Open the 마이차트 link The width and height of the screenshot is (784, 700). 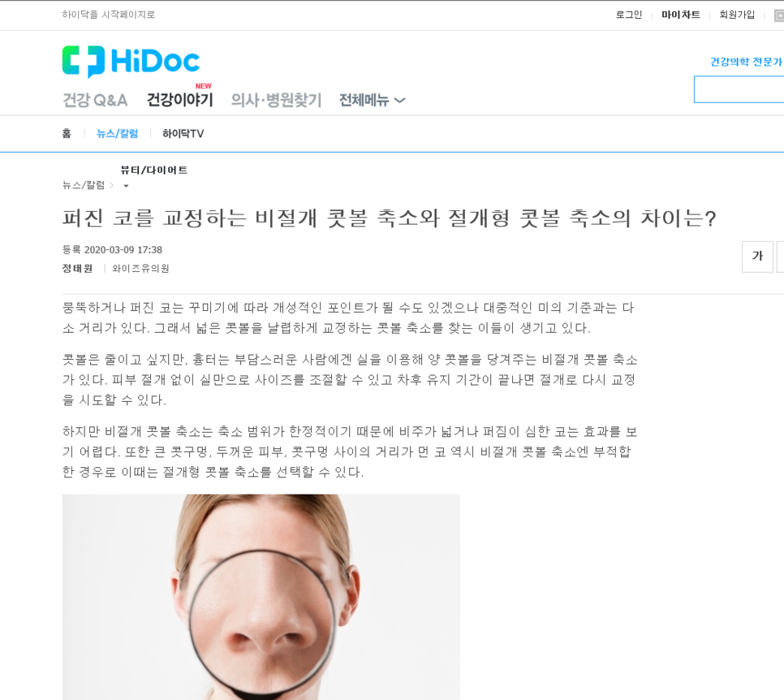[680, 15]
